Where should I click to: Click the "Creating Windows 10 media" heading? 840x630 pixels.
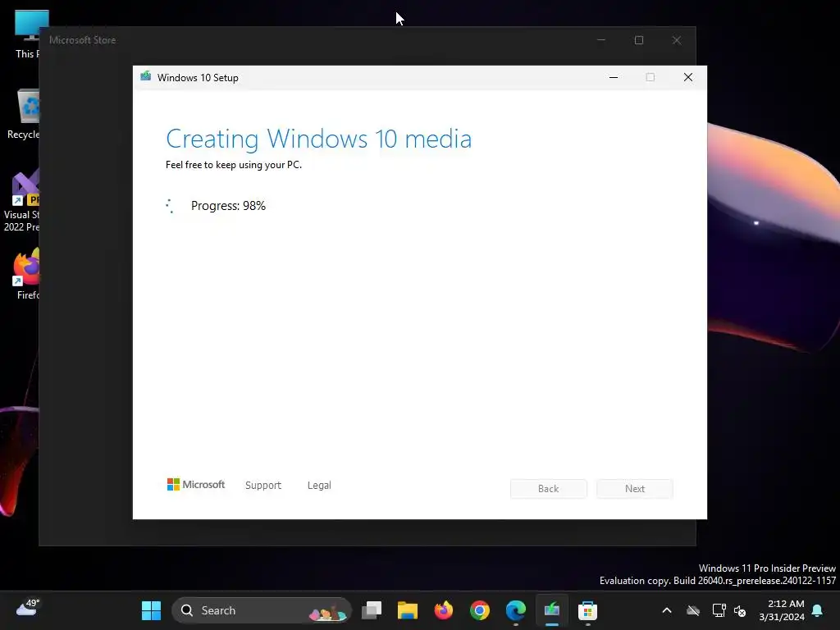[x=319, y=139]
